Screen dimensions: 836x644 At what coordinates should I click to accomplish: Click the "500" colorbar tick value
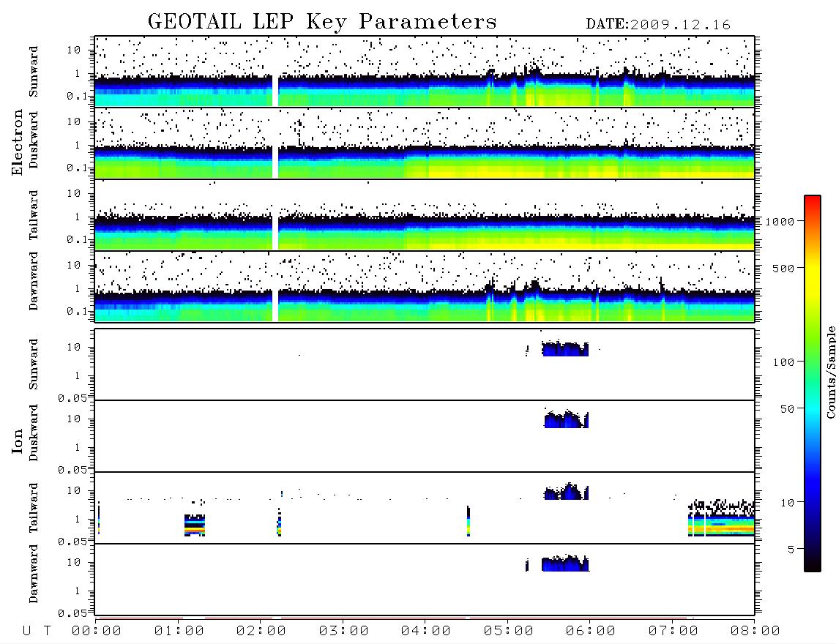coord(784,268)
